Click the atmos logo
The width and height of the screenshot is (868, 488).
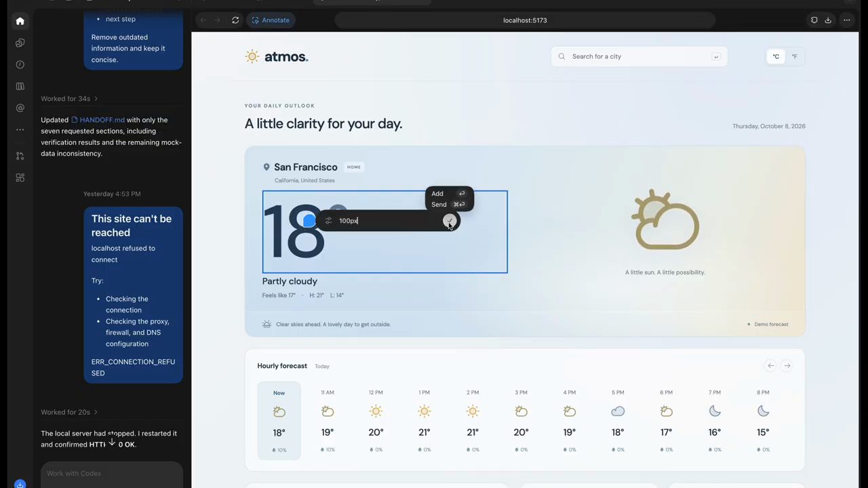coord(277,57)
